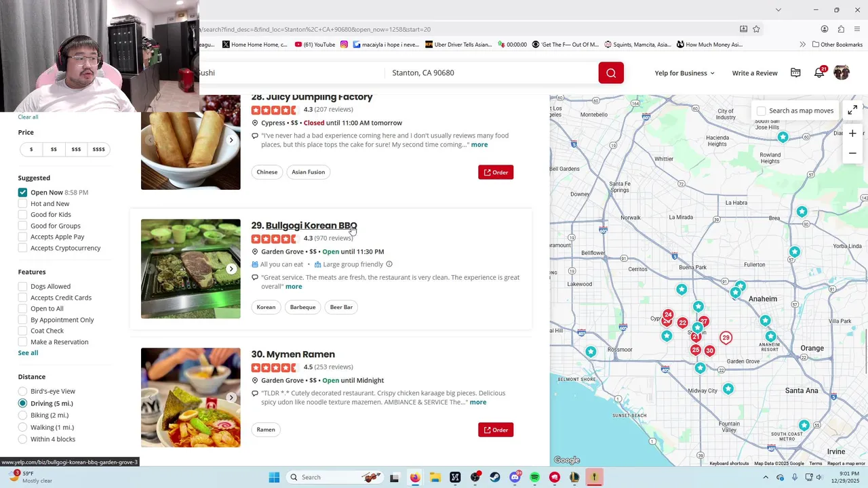Zoom in on the map
The image size is (868, 488).
[852, 134]
